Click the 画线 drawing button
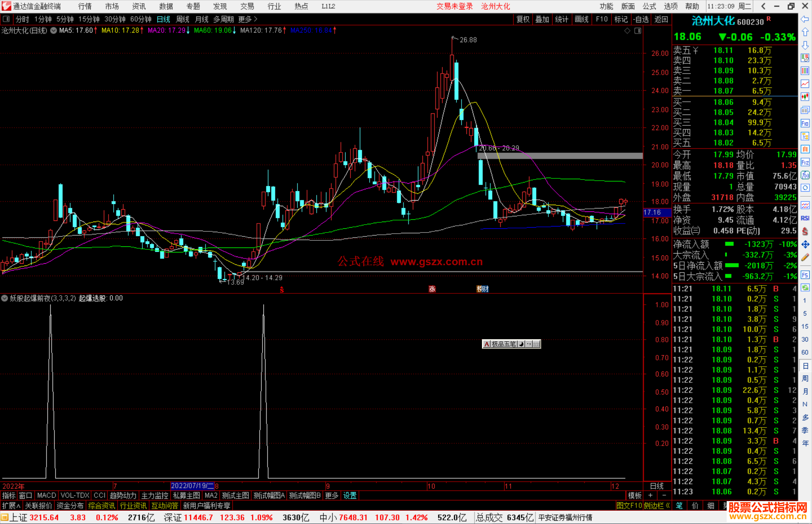The height and width of the screenshot is (524, 812). (x=582, y=19)
